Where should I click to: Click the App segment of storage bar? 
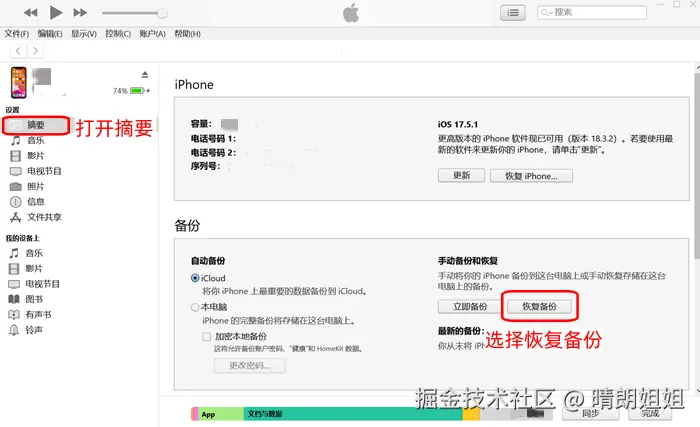[221, 414]
